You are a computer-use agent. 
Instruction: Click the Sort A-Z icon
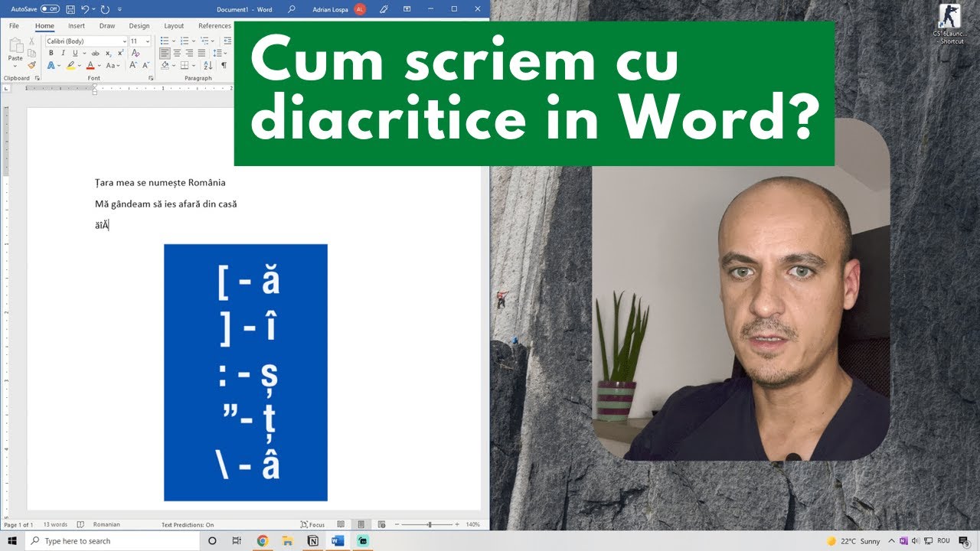pyautogui.click(x=208, y=65)
